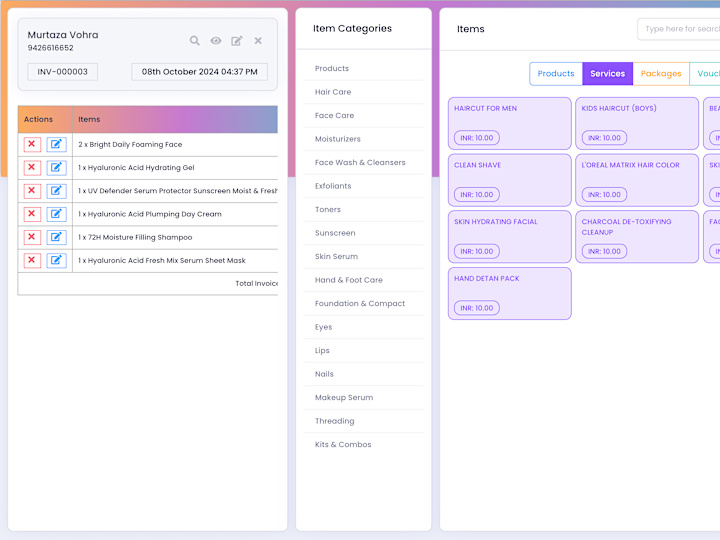This screenshot has height=540, width=720.
Task: Edit Hyaluronic Acid Plumping Day Cream row
Action: tap(56, 214)
